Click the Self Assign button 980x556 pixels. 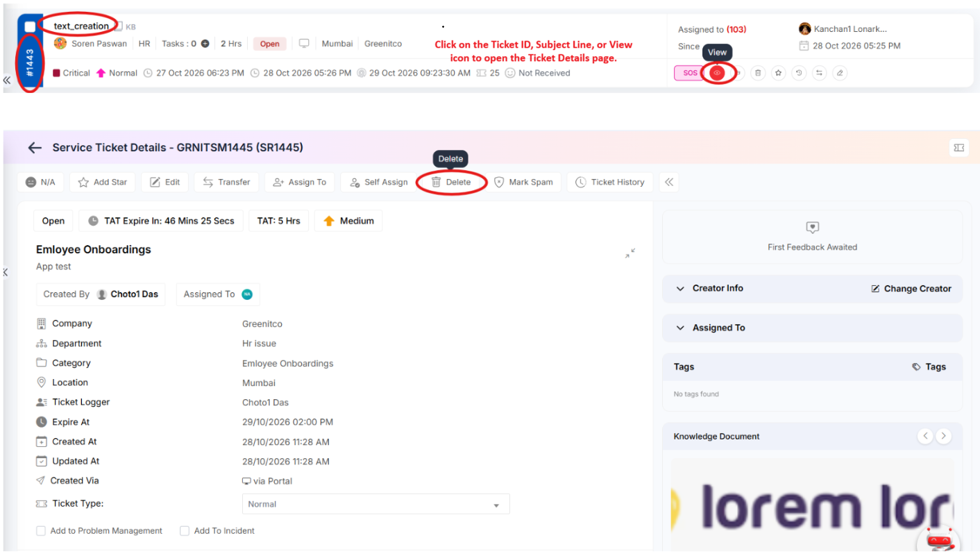(379, 182)
